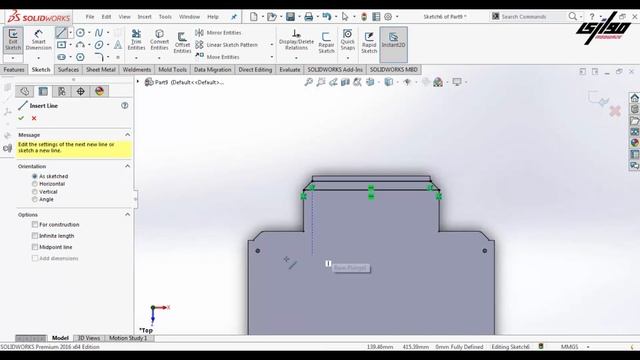
Task: Open Line tool dropdown arrow
Action: click(x=70, y=33)
